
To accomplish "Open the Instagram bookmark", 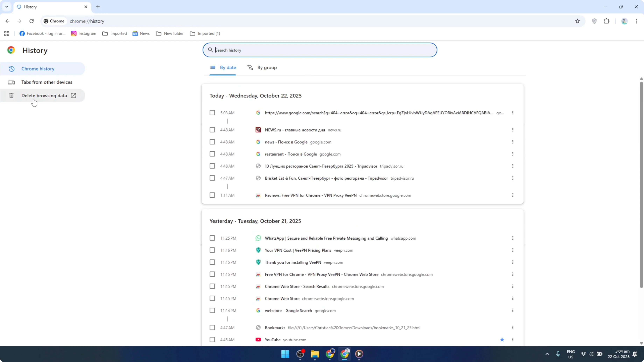I will tap(83, 33).
